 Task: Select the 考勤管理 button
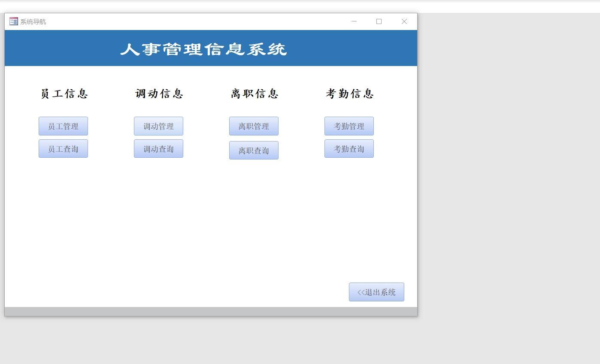(349, 126)
